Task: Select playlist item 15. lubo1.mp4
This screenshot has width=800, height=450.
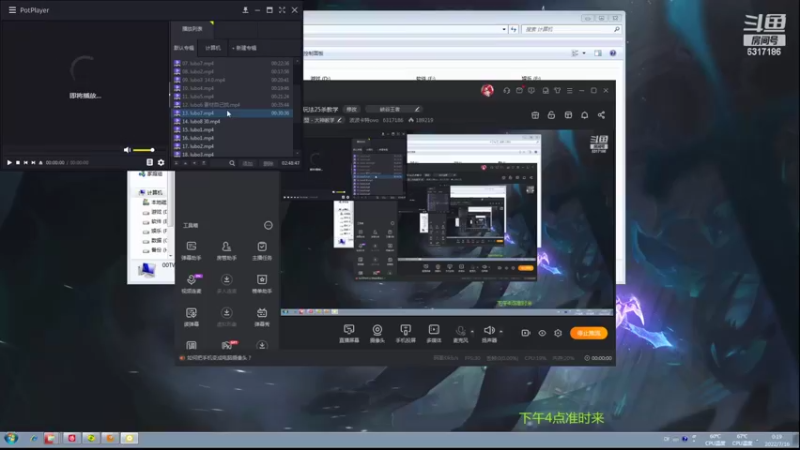Action: coord(232,129)
